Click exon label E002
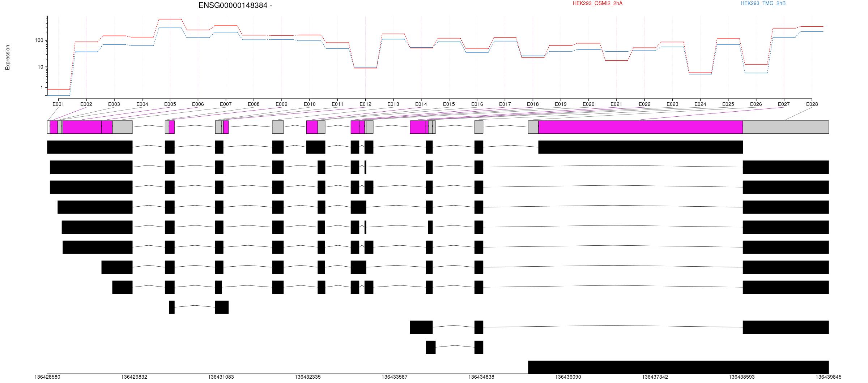The width and height of the screenshot is (868, 383). 86,104
